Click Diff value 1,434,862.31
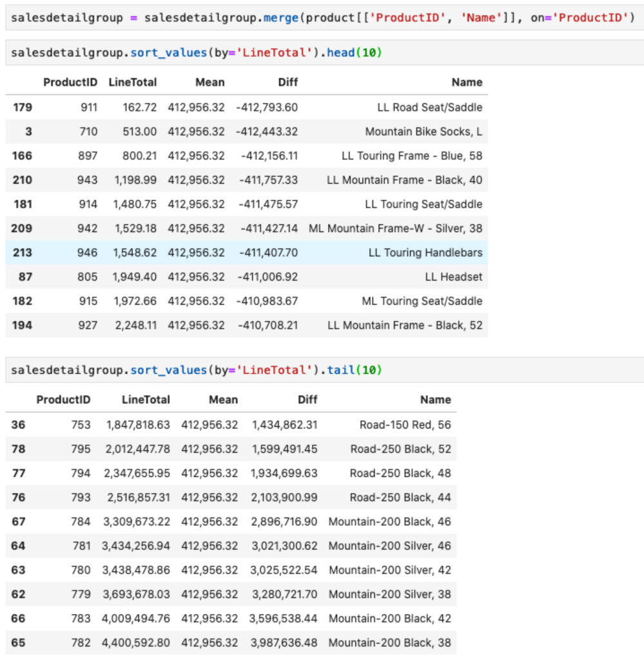This screenshot has width=644, height=660. [x=285, y=425]
